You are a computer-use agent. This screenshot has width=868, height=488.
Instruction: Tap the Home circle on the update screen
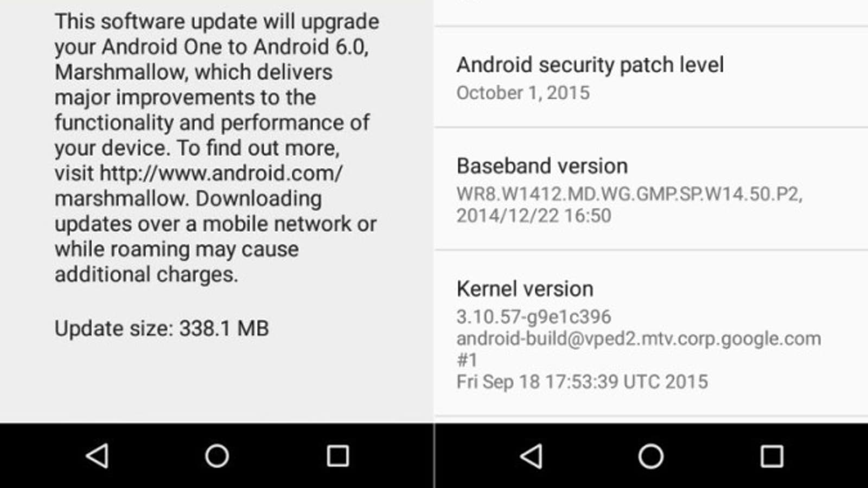point(216,456)
